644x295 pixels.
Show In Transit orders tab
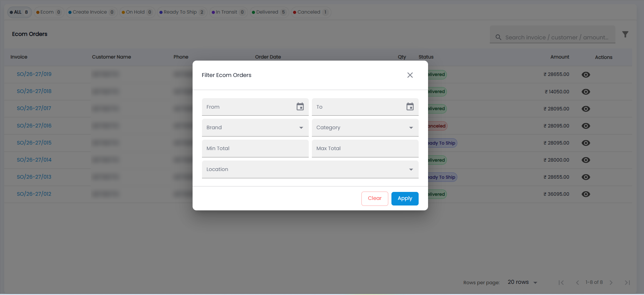228,12
